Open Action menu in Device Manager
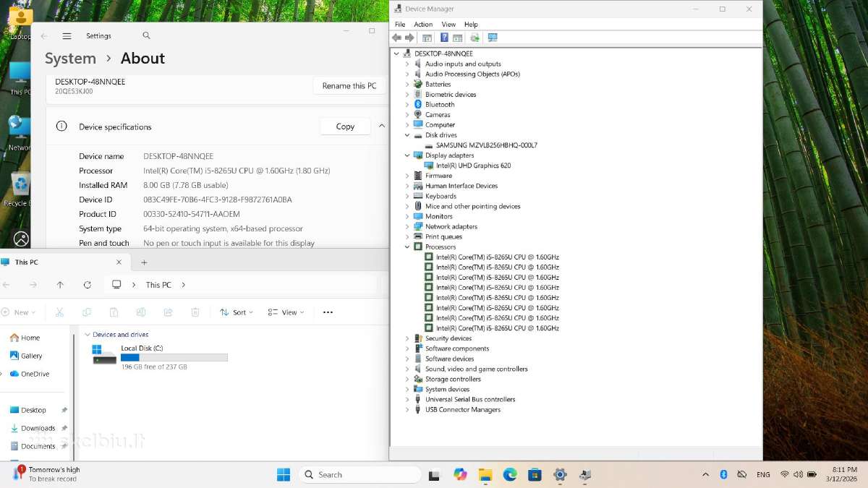This screenshot has width=868, height=488. (423, 25)
